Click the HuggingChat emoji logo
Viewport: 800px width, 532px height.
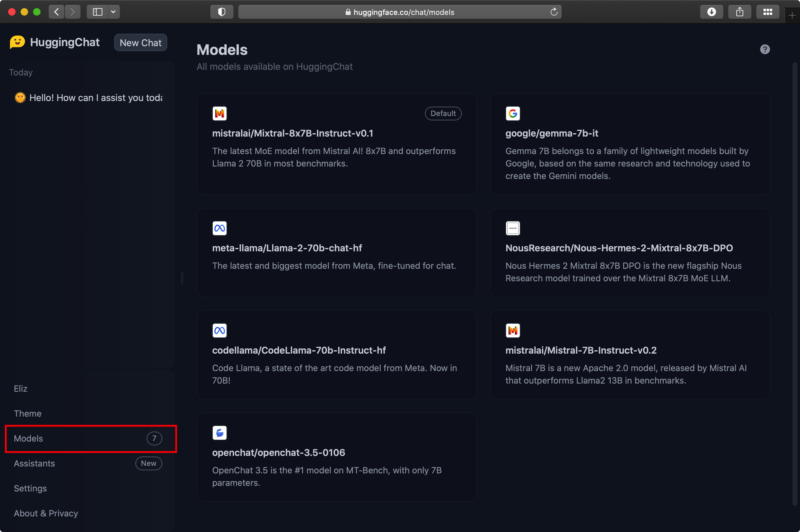[x=17, y=42]
